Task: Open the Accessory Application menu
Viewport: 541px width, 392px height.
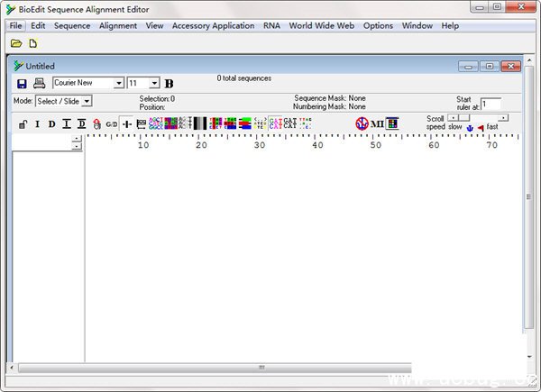Action: (213, 26)
